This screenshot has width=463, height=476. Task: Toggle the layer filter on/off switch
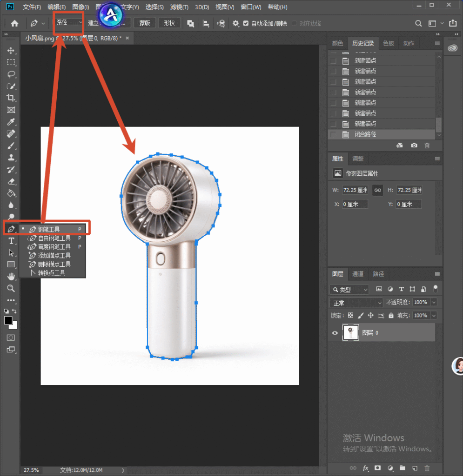coord(436,289)
